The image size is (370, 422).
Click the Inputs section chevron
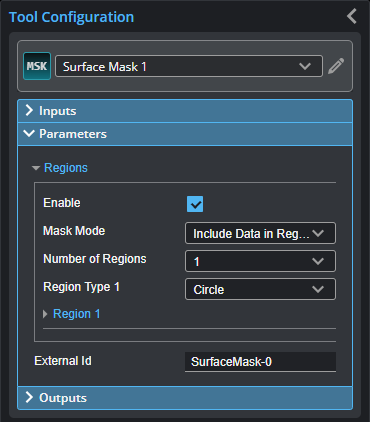[29, 111]
